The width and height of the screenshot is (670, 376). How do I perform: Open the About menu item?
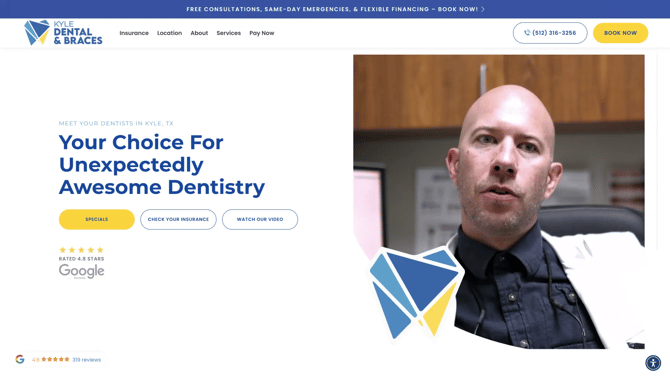click(199, 33)
